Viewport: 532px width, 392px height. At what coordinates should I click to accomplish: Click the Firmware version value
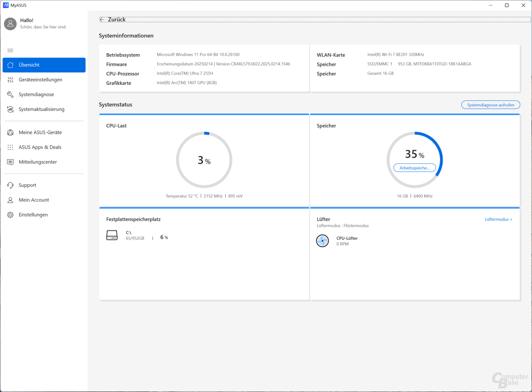click(224, 64)
